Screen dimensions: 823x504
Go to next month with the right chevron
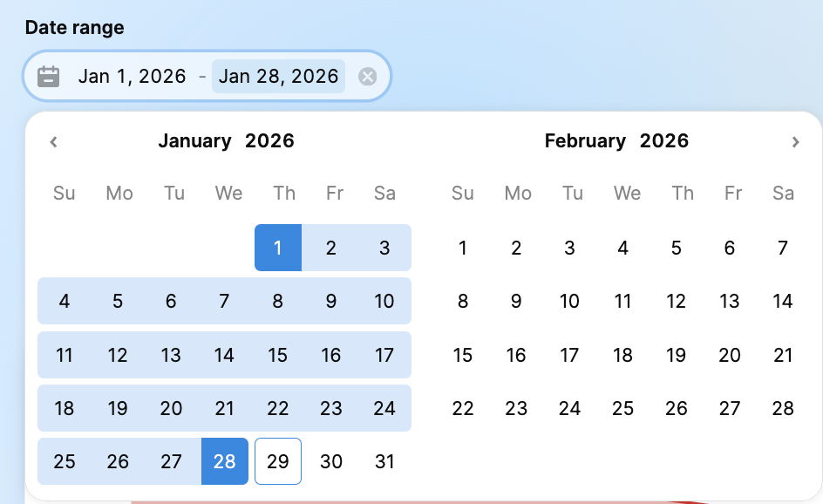point(795,141)
